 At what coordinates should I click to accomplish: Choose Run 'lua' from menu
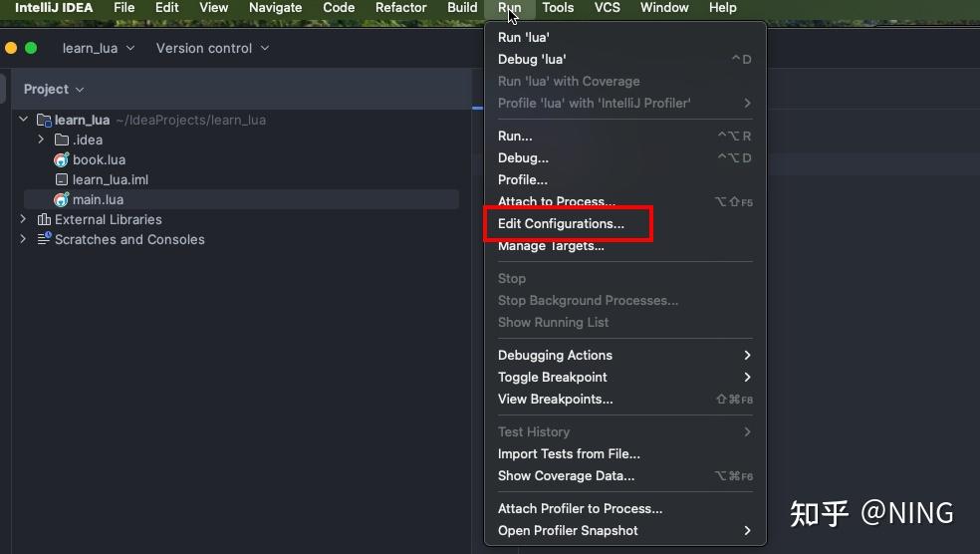[625, 38]
